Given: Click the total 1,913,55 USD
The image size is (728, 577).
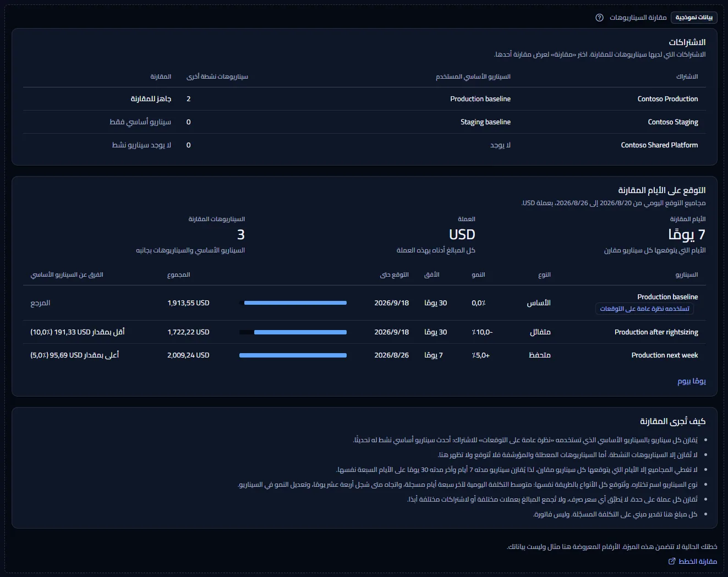Looking at the screenshot, I should [188, 303].
